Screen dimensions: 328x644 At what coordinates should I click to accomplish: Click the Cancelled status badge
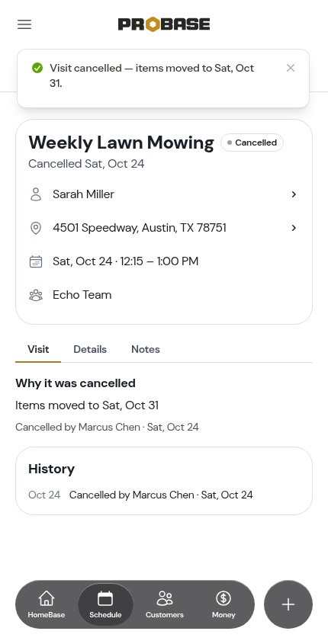coord(252,143)
